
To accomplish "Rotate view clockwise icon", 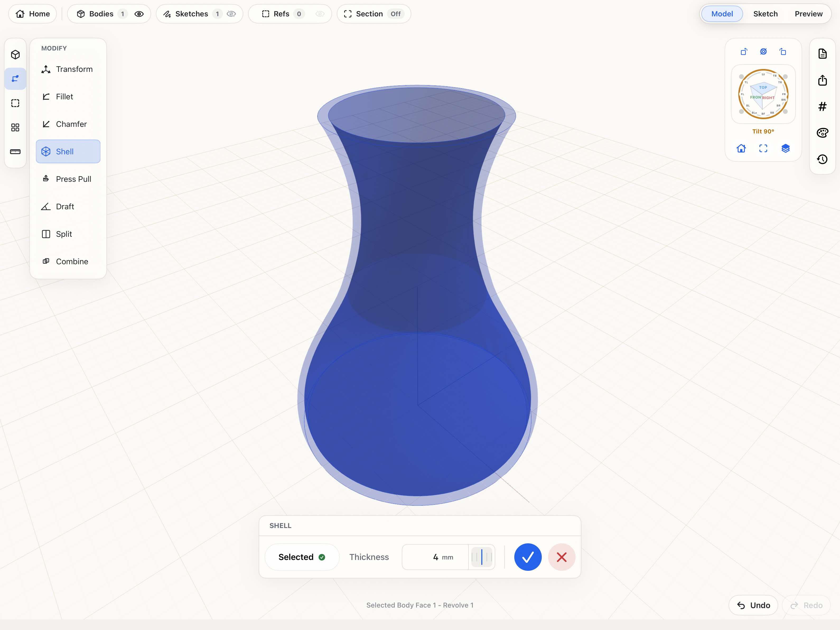I will point(783,52).
